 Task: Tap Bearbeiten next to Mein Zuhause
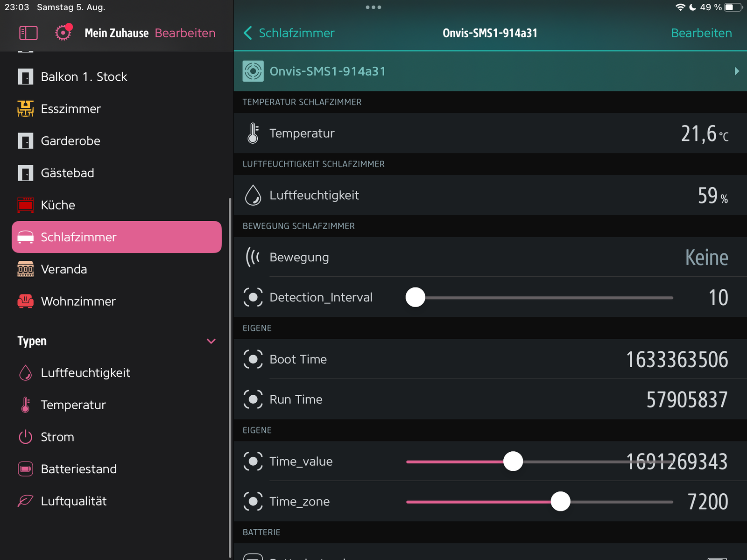pos(185,33)
